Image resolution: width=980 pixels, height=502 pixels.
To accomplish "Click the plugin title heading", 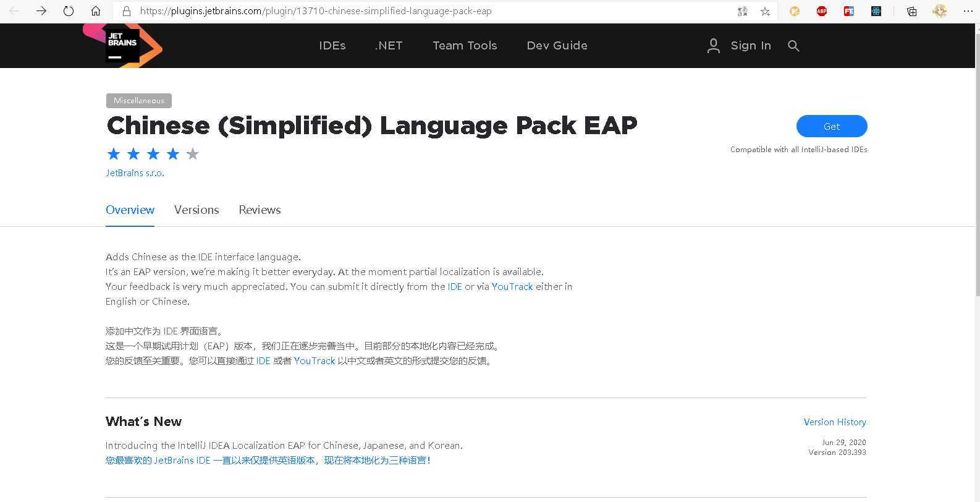I will click(371, 125).
